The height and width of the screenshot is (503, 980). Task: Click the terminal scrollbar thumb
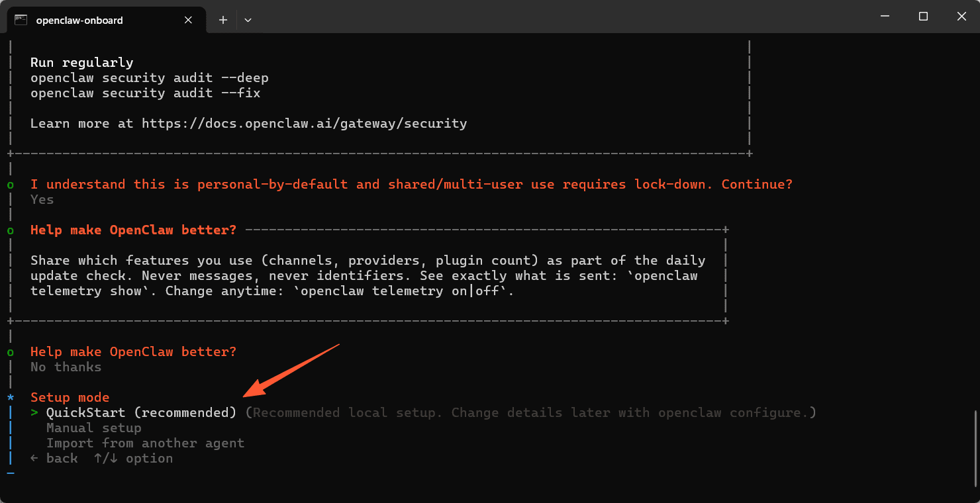pyautogui.click(x=974, y=449)
